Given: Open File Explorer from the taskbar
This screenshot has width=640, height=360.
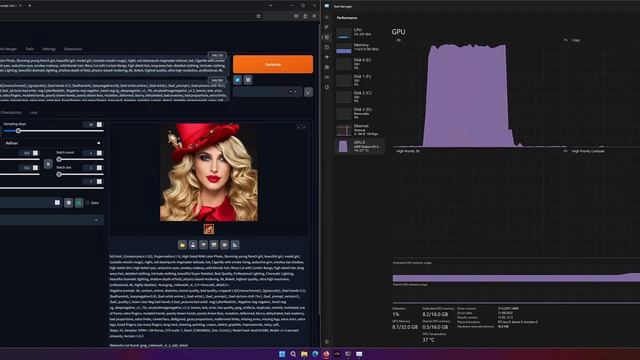Looking at the screenshot, I should point(304,354).
